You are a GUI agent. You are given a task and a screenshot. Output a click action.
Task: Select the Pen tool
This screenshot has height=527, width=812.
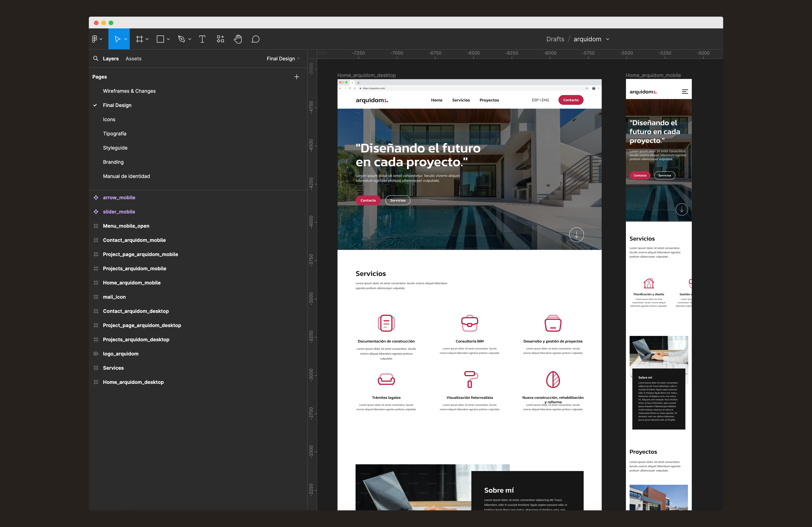click(181, 39)
